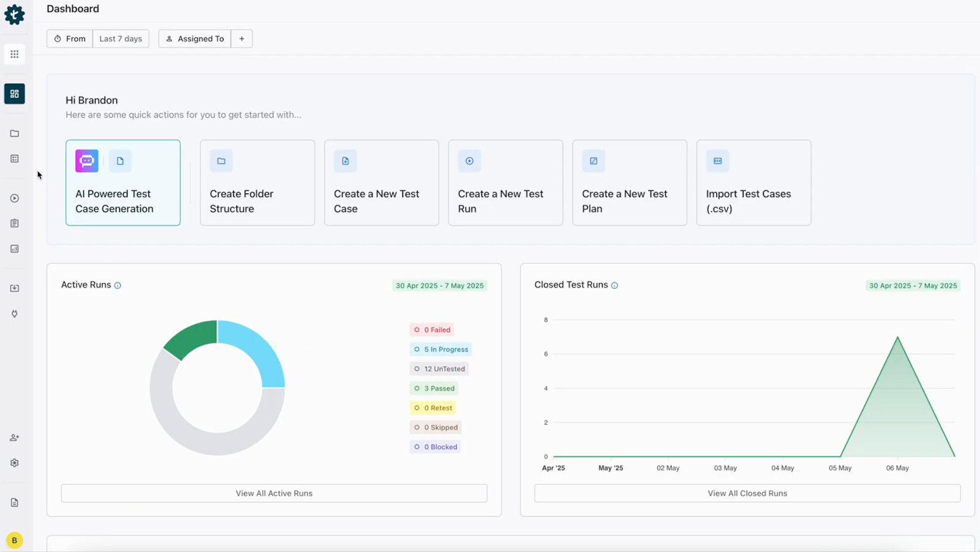Open the Test Runs play icon in sidebar

pos(14,198)
